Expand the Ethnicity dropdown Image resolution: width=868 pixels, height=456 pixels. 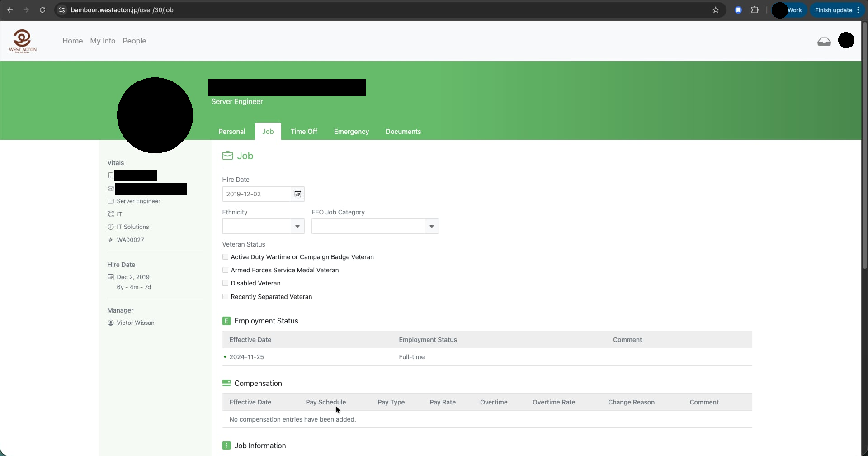297,226
